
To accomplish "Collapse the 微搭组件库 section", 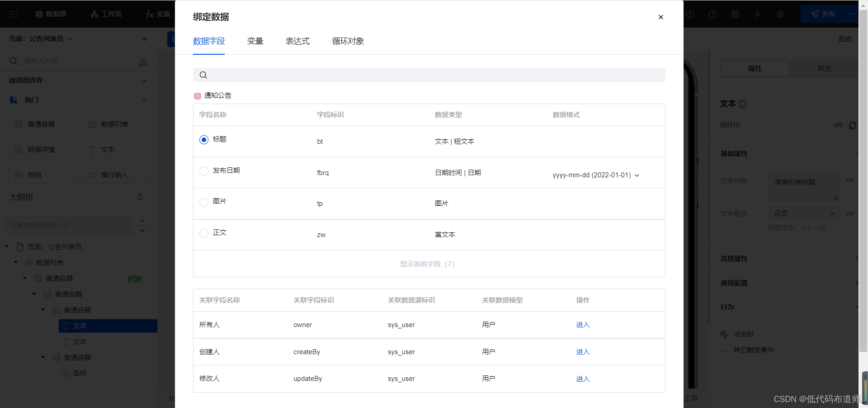I will point(145,81).
